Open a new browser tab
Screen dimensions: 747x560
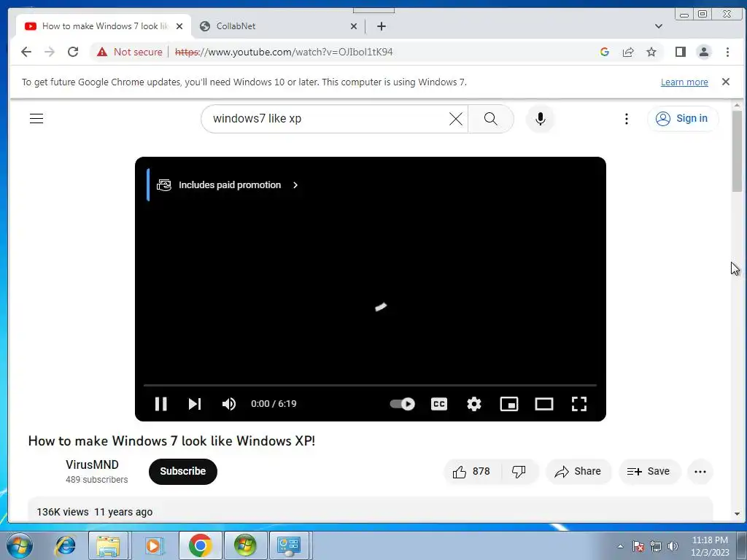[x=381, y=26]
